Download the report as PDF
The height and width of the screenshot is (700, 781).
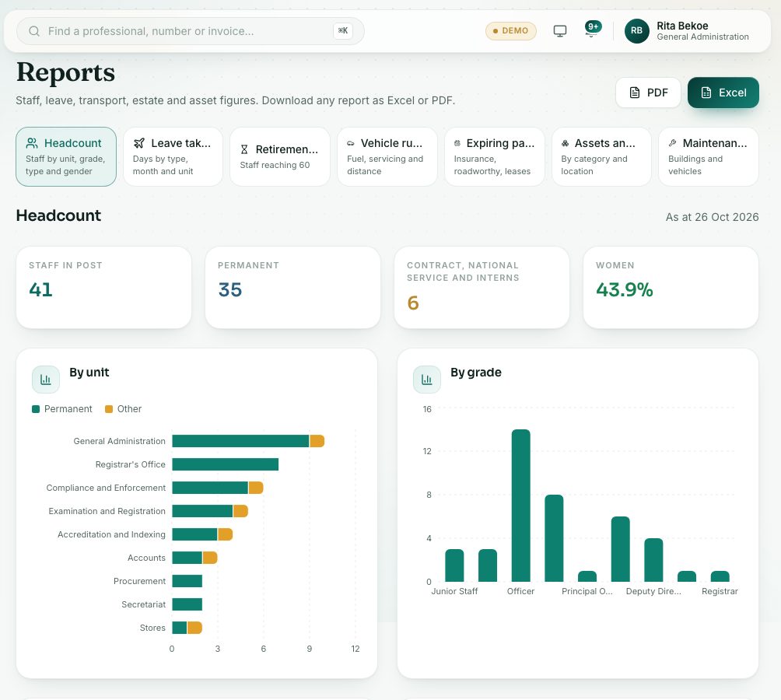tap(648, 93)
